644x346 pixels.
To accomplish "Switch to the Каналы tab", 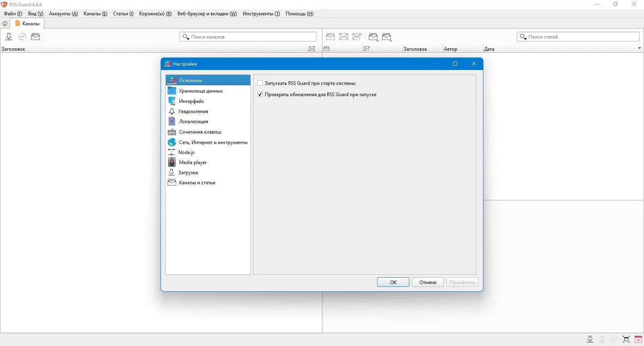I will tap(27, 24).
